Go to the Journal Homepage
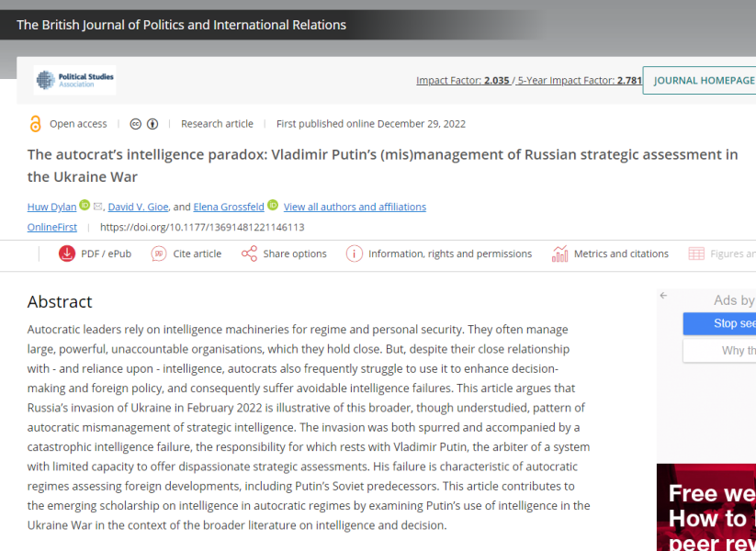The height and width of the screenshot is (551, 756). (703, 81)
